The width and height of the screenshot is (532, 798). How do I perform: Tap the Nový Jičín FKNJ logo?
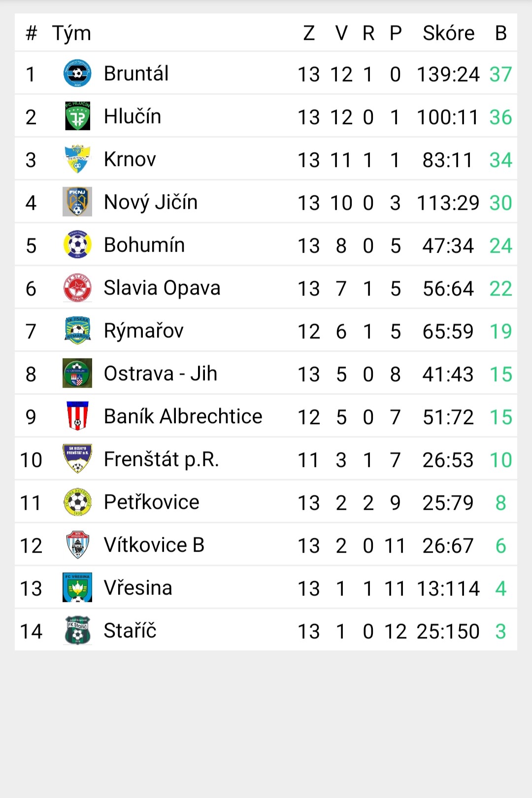coord(77,202)
